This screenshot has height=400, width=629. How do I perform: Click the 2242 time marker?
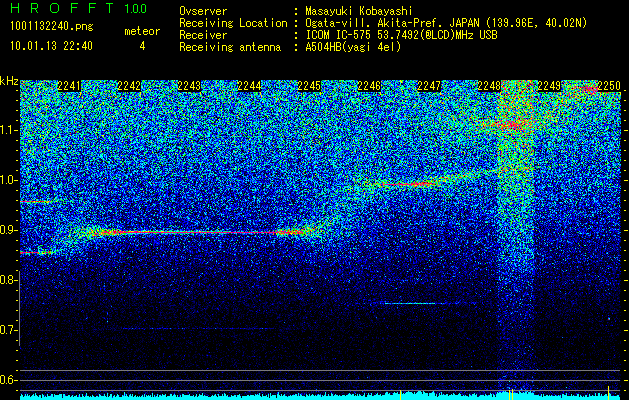tap(129, 86)
